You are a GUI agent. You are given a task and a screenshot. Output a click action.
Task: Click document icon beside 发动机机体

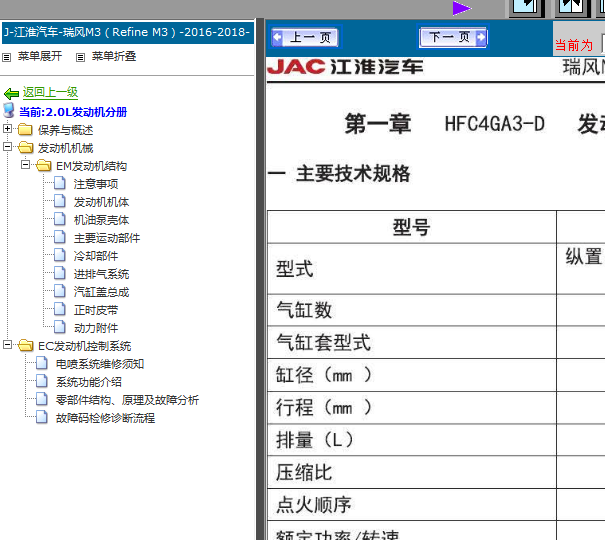59,201
